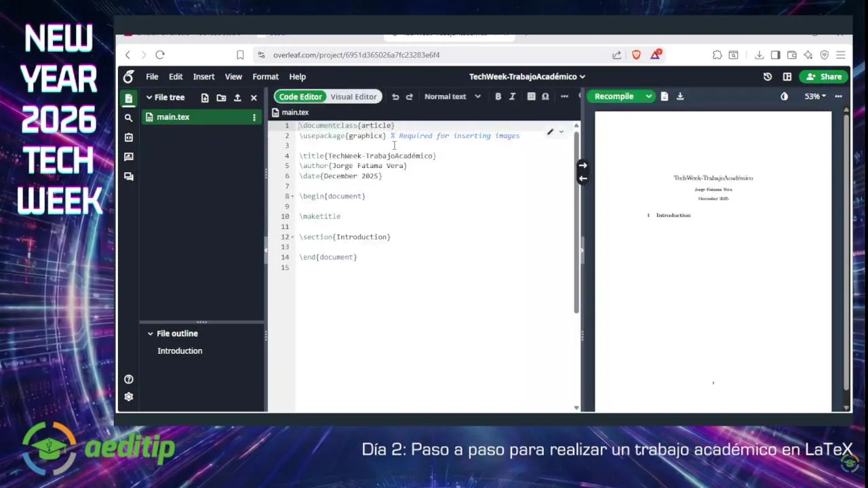The width and height of the screenshot is (868, 488).
Task: Open the Help menu
Action: pyautogui.click(x=297, y=77)
